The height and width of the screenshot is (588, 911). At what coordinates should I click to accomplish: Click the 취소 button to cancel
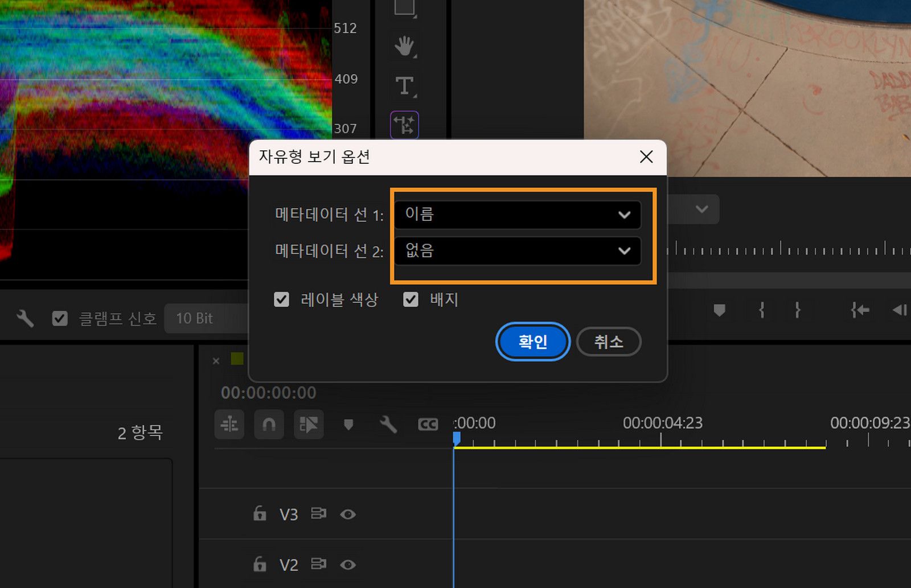pyautogui.click(x=608, y=342)
